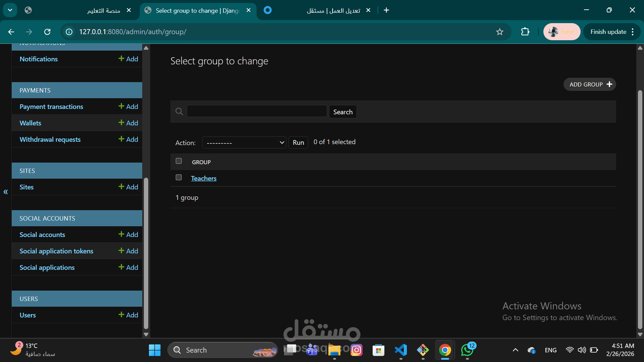The height and width of the screenshot is (362, 644).
Task: Open new tab with plus icon
Action: click(386, 10)
